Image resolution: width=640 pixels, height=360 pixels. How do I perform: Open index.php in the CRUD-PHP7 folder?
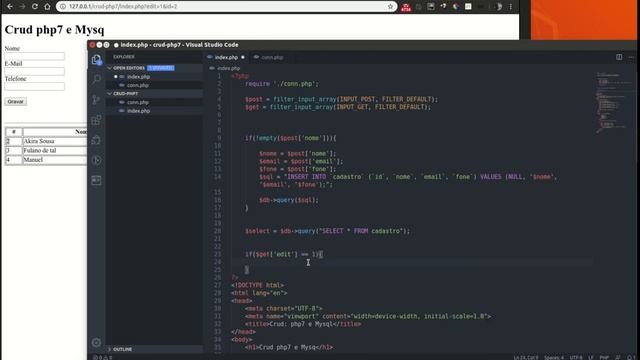point(154,111)
